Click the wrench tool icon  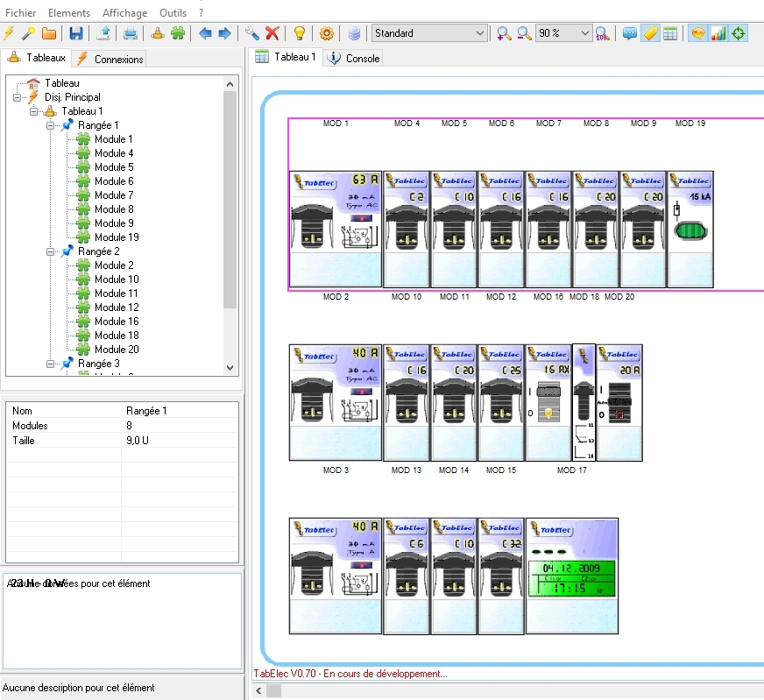[251, 33]
